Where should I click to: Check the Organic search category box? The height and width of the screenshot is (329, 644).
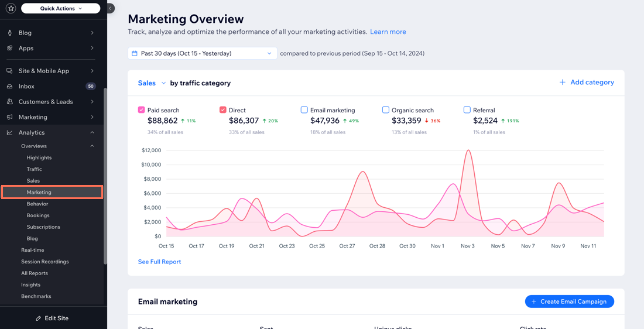click(x=386, y=109)
